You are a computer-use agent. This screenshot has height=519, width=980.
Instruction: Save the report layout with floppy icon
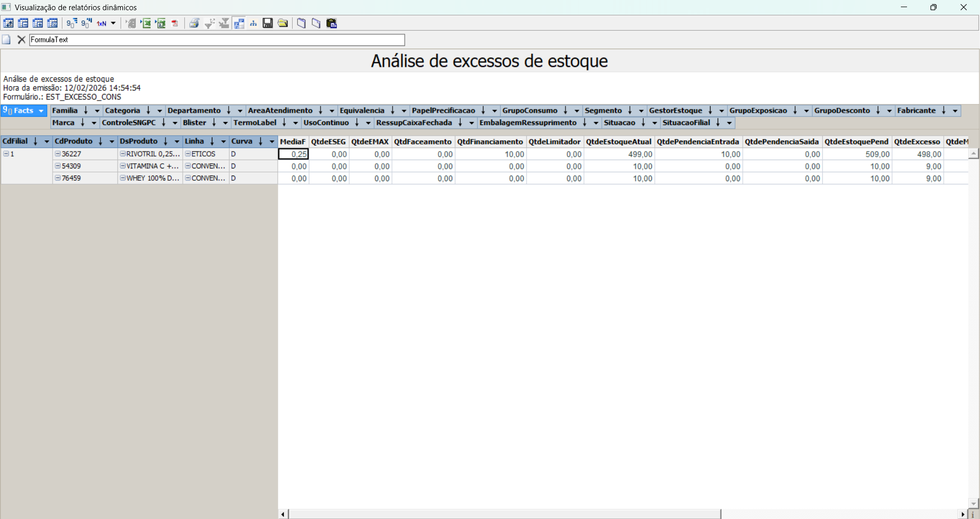(x=268, y=23)
